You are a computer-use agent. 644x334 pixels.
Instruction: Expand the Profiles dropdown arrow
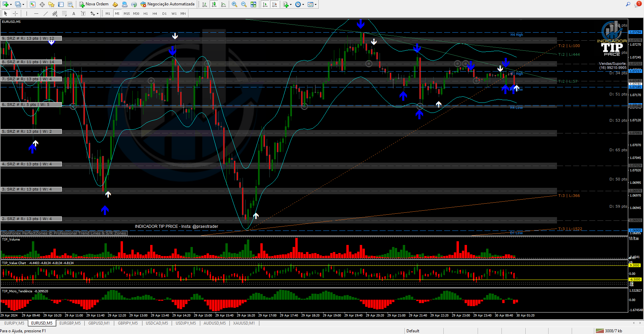[23, 5]
